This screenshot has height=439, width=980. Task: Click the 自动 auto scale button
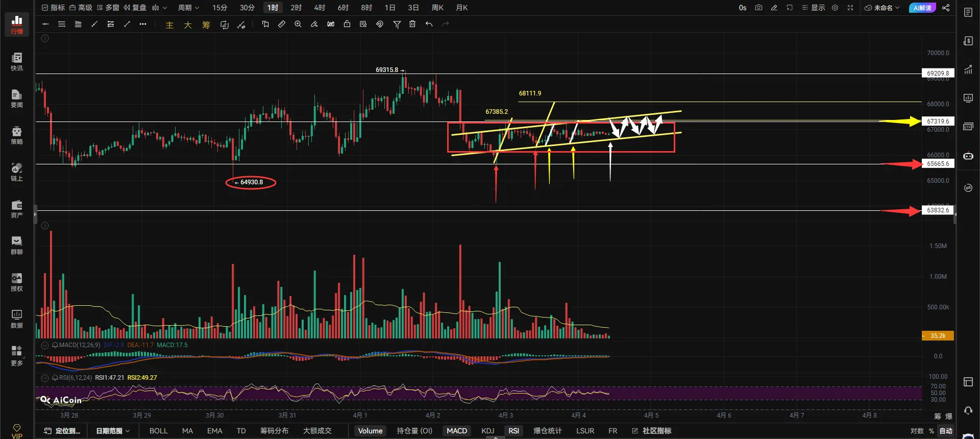pyautogui.click(x=946, y=431)
